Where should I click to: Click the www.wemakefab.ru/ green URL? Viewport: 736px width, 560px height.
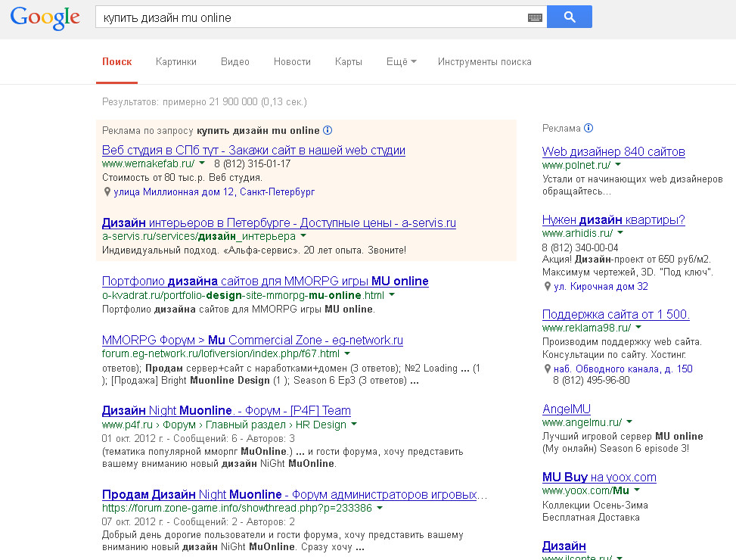click(148, 163)
